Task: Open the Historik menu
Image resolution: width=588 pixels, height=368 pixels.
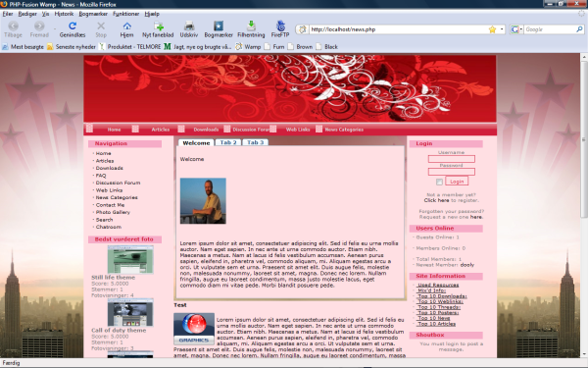Action: tap(64, 14)
